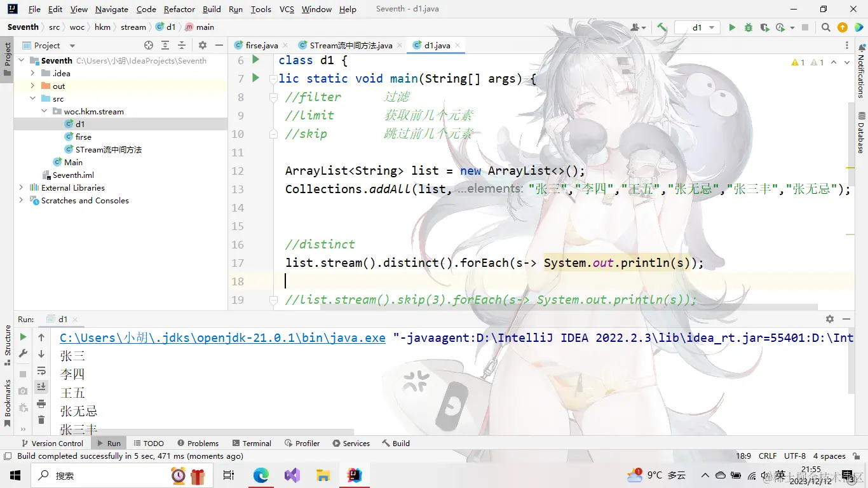
Task: Toggle the Database tool window stripe button
Action: (x=862, y=133)
